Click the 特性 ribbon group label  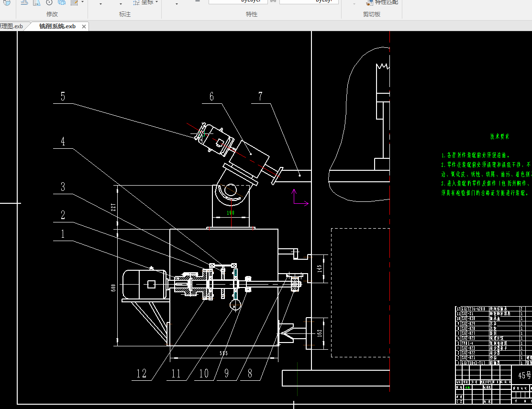coord(252,14)
